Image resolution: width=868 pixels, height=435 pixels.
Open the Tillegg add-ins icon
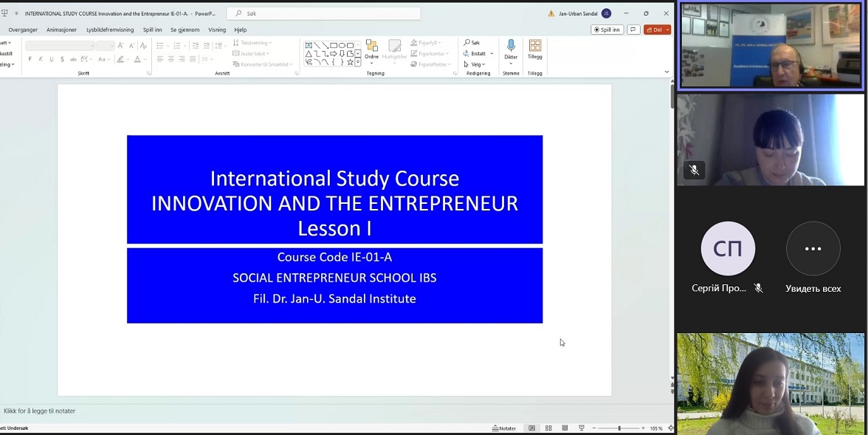[x=535, y=47]
